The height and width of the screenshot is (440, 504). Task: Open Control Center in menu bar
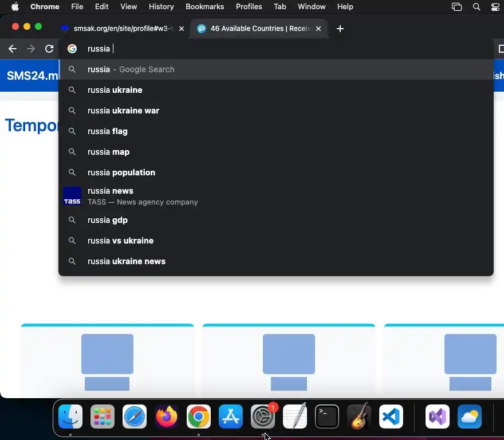pos(495,7)
